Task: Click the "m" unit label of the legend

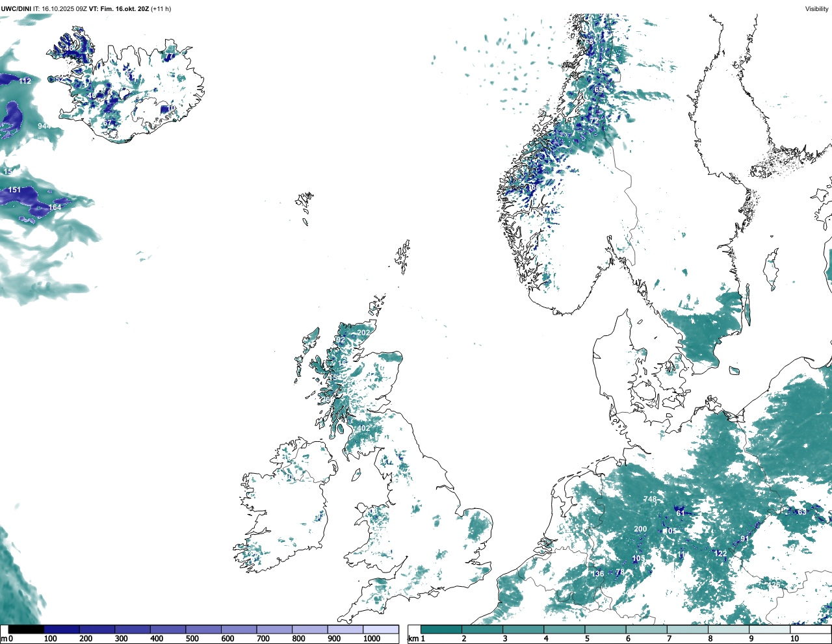Action: point(4,639)
